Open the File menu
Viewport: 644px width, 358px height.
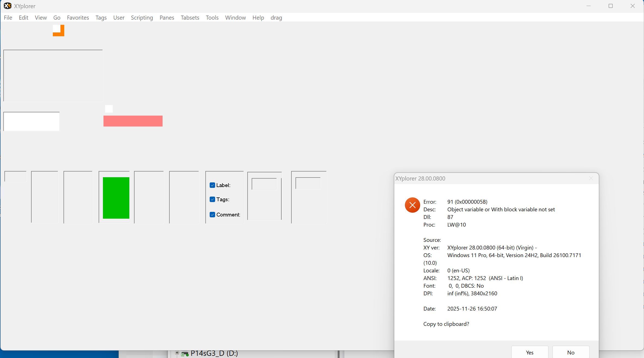pos(8,17)
